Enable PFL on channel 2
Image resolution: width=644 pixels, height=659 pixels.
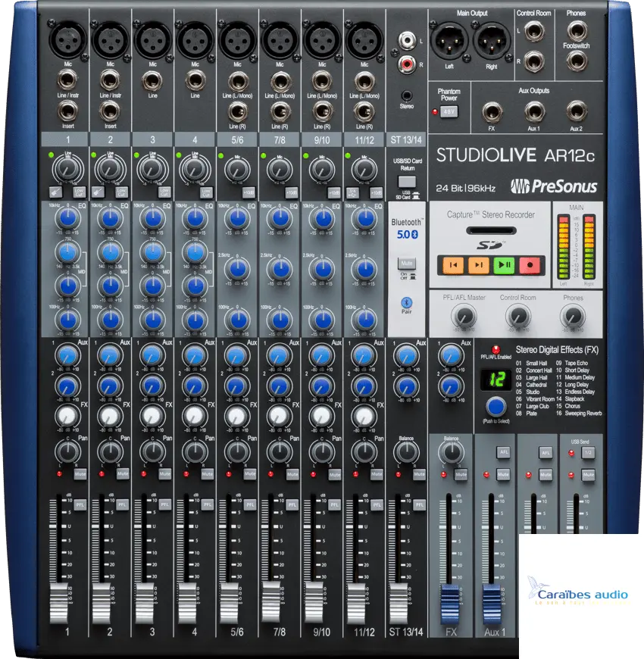122,504
